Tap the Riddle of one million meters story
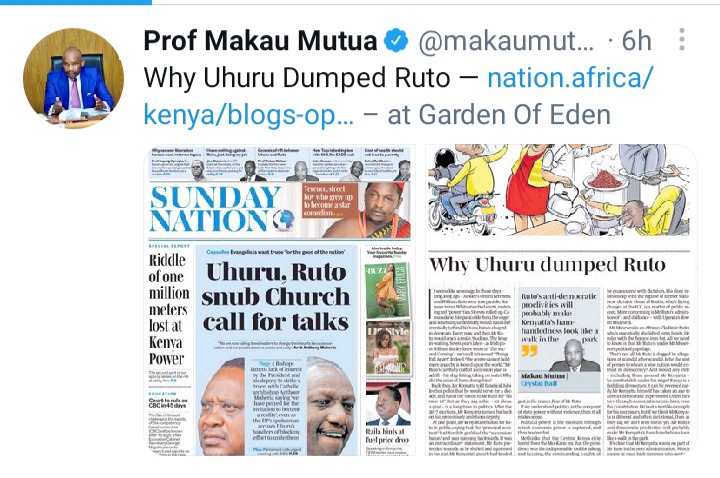This screenshot has height=478, width=720. pyautogui.click(x=169, y=309)
